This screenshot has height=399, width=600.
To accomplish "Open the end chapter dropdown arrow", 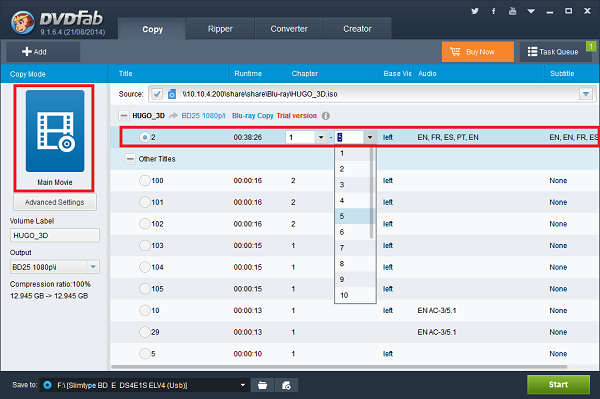I will [370, 137].
